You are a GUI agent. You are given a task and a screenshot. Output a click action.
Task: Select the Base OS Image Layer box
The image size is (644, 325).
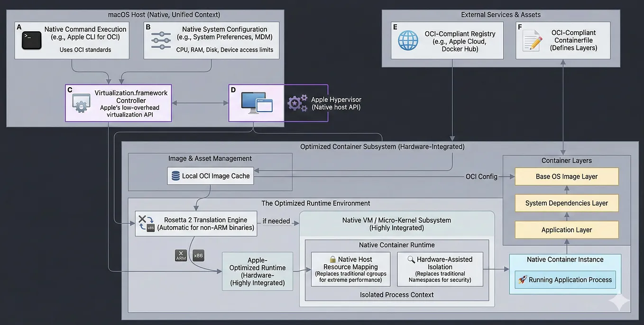point(567,176)
